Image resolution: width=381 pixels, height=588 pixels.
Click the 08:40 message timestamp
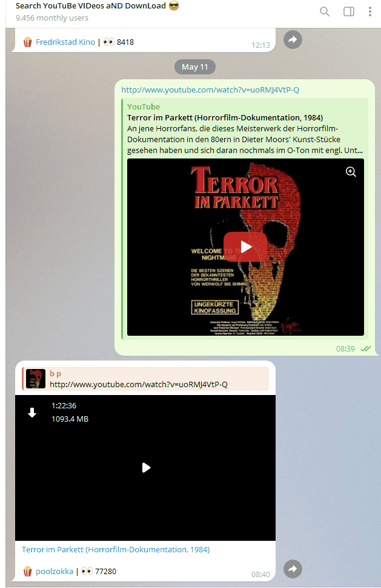[260, 574]
